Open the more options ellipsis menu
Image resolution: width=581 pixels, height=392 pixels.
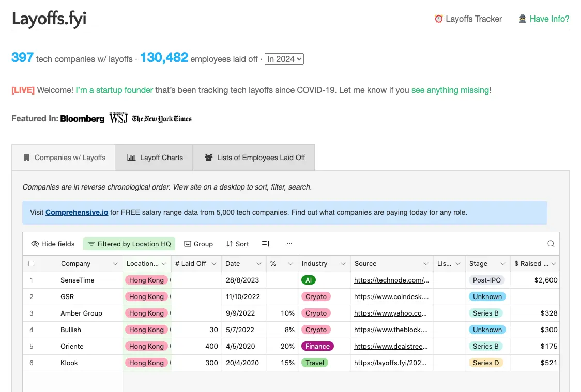point(289,244)
